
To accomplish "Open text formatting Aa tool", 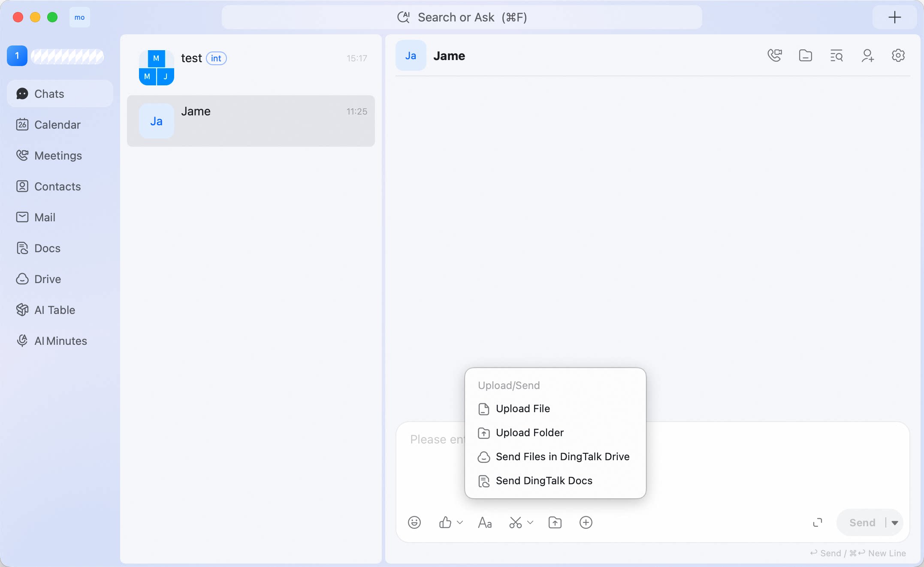I will (485, 522).
